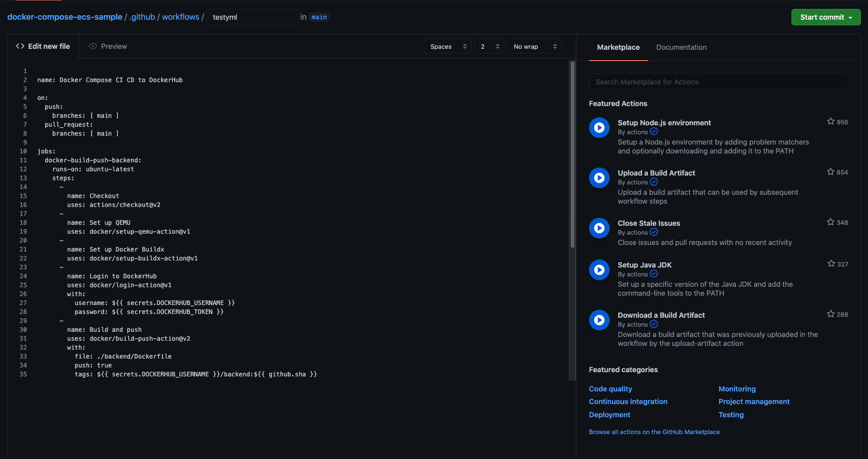The height and width of the screenshot is (459, 868).
Task: Open the Code quality category
Action: click(610, 389)
